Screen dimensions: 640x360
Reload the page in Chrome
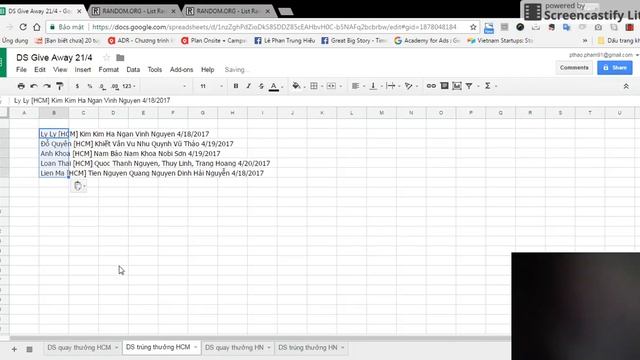click(23, 27)
